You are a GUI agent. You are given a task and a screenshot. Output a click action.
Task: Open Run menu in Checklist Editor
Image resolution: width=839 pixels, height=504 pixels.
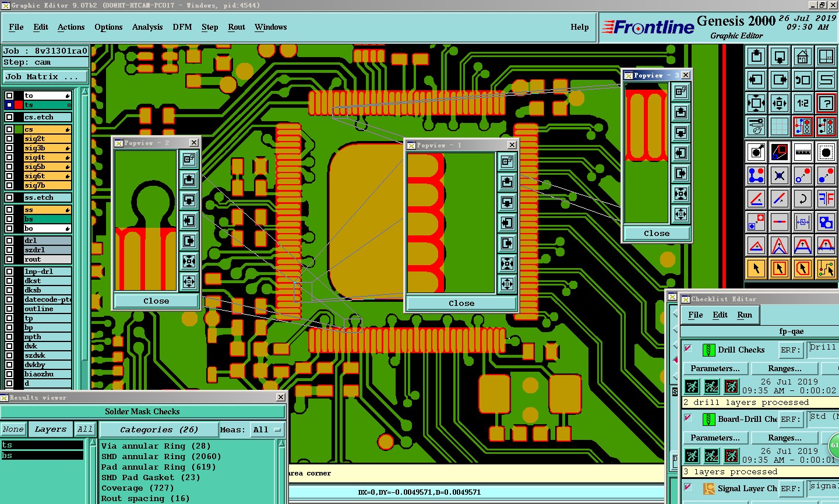tap(745, 315)
